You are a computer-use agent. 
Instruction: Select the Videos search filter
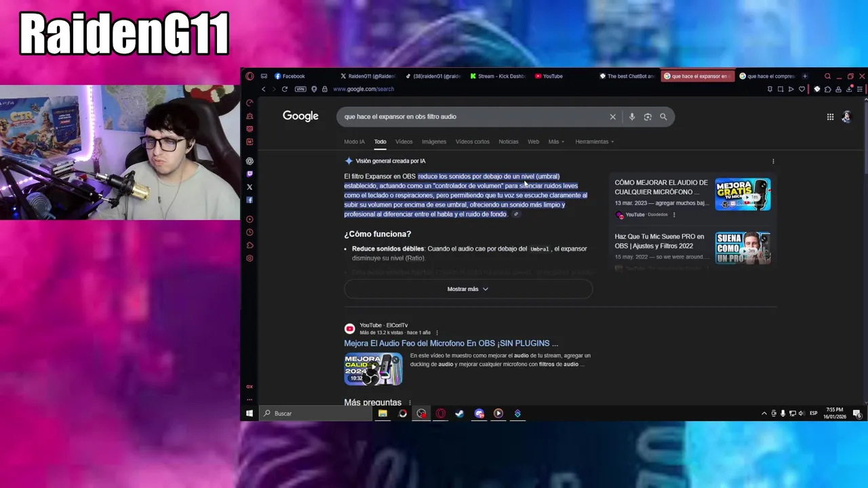point(403,142)
